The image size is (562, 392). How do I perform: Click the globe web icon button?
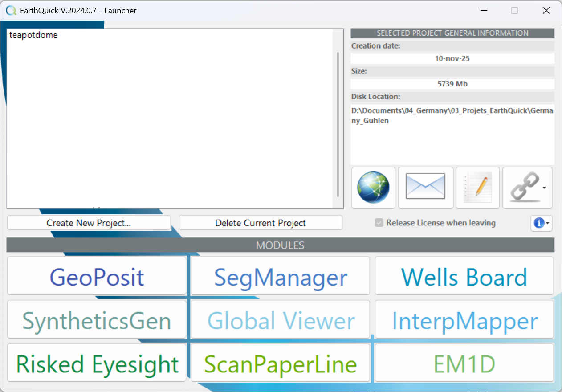(373, 188)
